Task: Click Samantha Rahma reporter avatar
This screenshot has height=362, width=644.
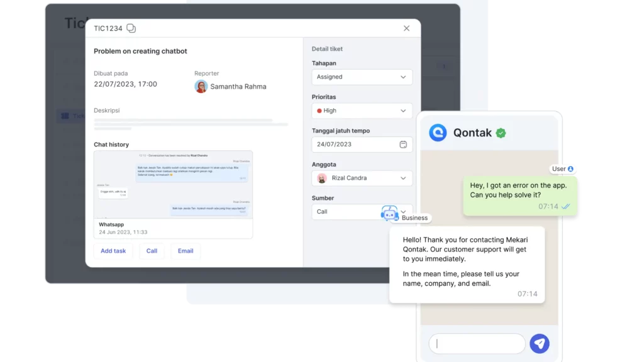Action: click(201, 87)
